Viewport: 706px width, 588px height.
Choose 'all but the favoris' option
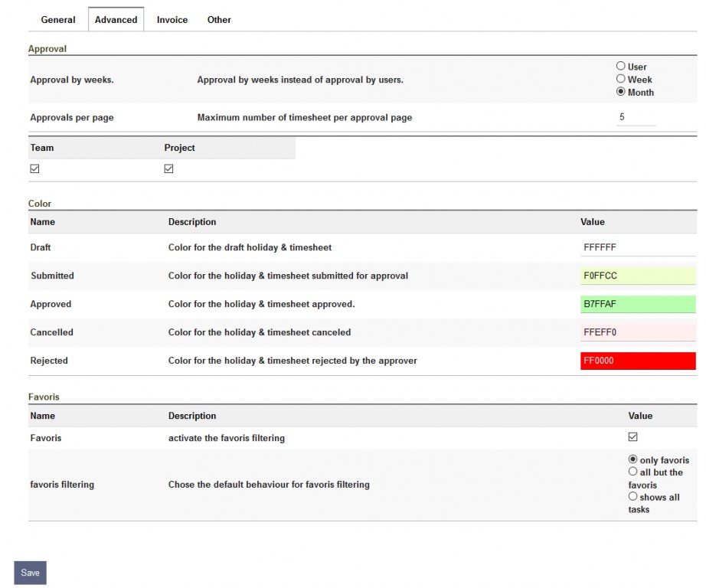[633, 472]
